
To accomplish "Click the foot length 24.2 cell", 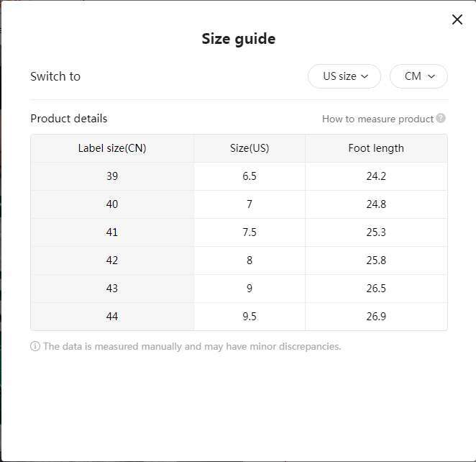I will tap(376, 176).
